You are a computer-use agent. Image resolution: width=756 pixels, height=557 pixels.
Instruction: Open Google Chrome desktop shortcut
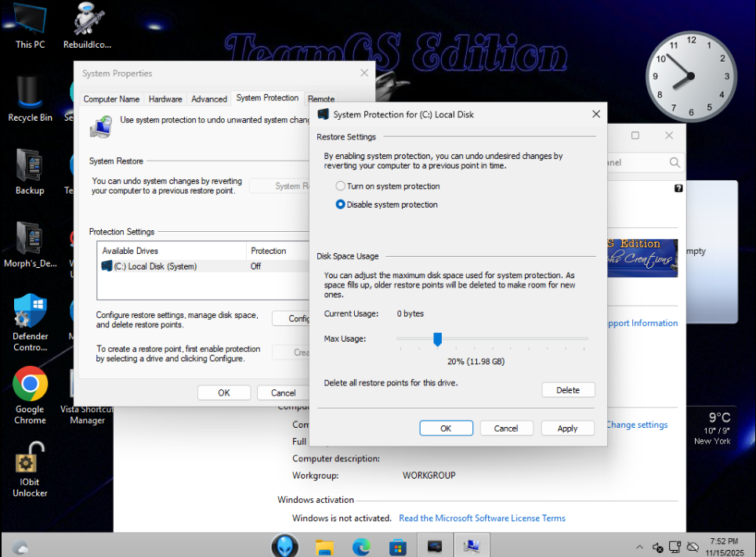pyautogui.click(x=30, y=385)
